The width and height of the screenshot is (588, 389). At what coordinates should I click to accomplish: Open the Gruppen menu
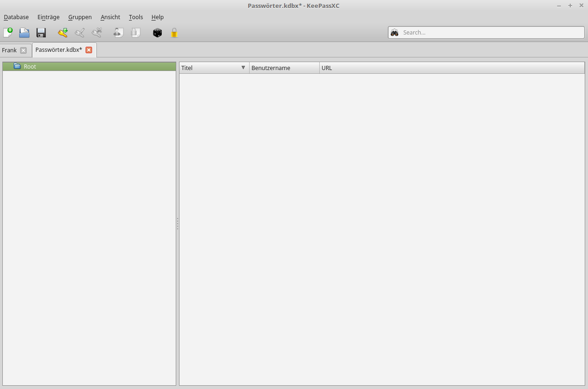[80, 17]
